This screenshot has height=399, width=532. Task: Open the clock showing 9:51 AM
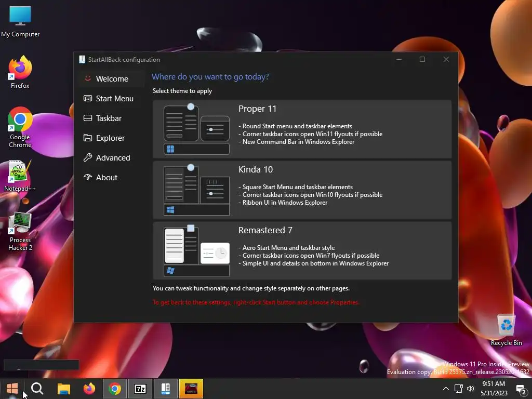(x=494, y=389)
